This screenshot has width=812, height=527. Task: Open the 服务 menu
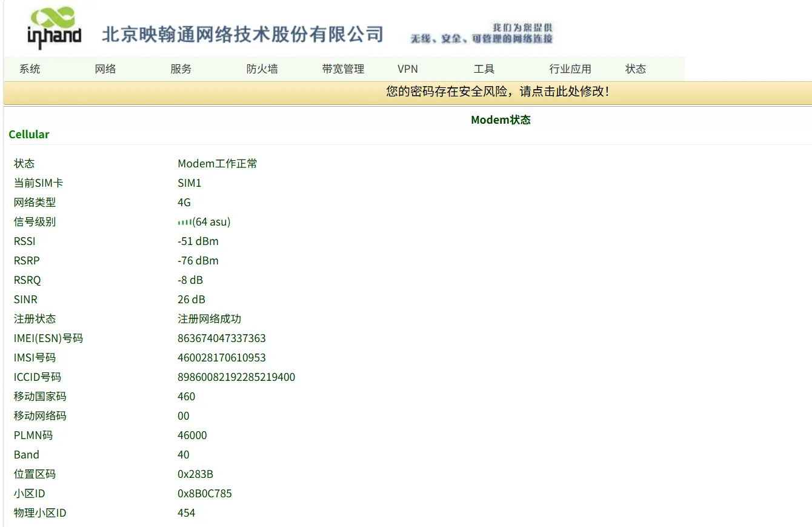click(181, 69)
